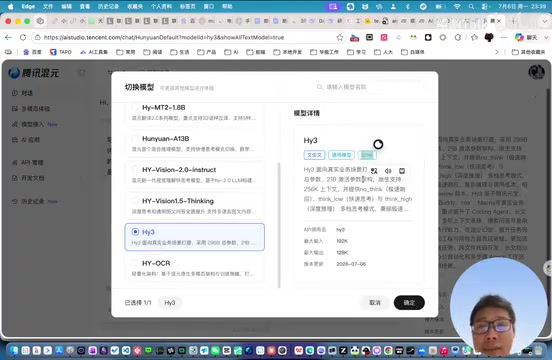Open API 管理 in the left sidebar

27,163
